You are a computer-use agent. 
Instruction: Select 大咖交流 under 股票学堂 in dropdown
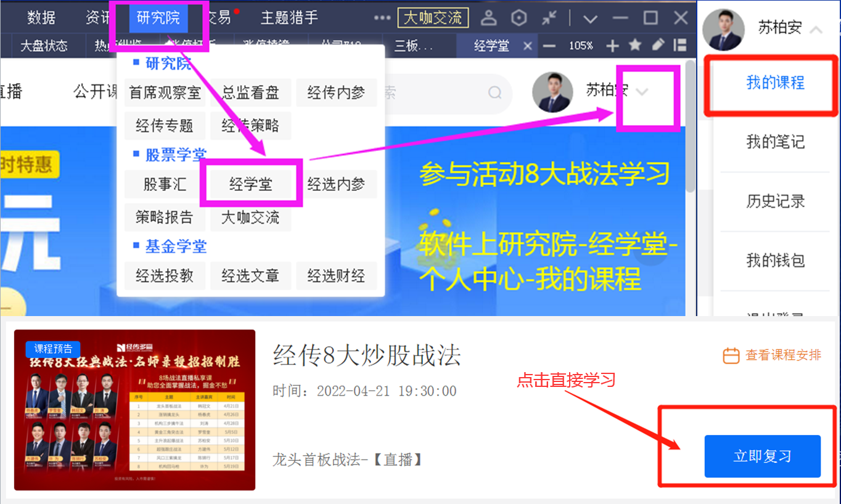(250, 217)
